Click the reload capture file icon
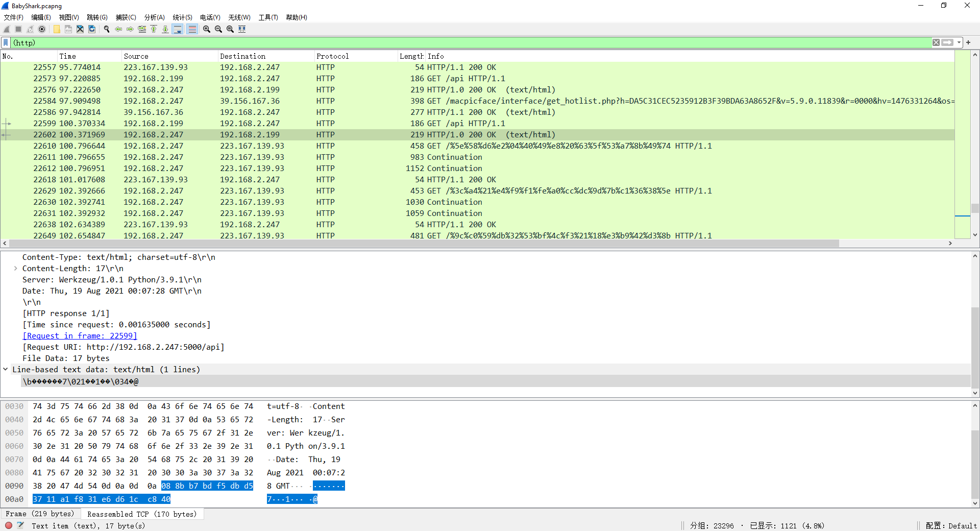This screenshot has height=531, width=980. (92, 29)
